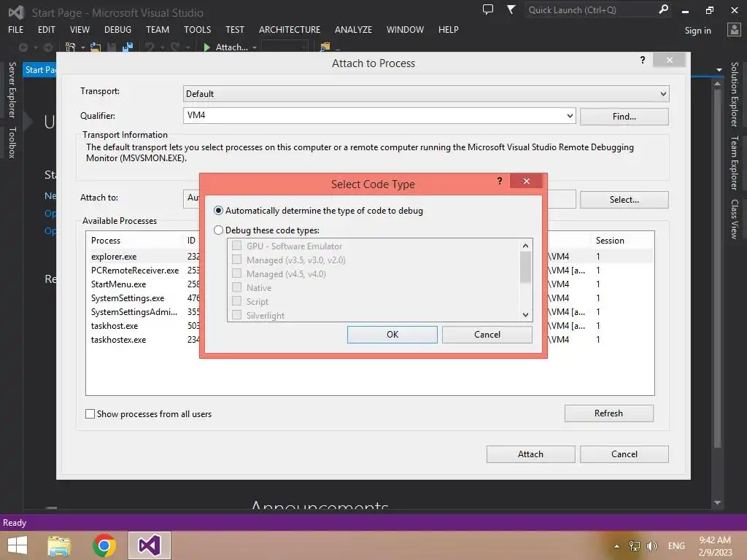
Task: Click the Find in Files toolbar icon
Action: (325, 47)
